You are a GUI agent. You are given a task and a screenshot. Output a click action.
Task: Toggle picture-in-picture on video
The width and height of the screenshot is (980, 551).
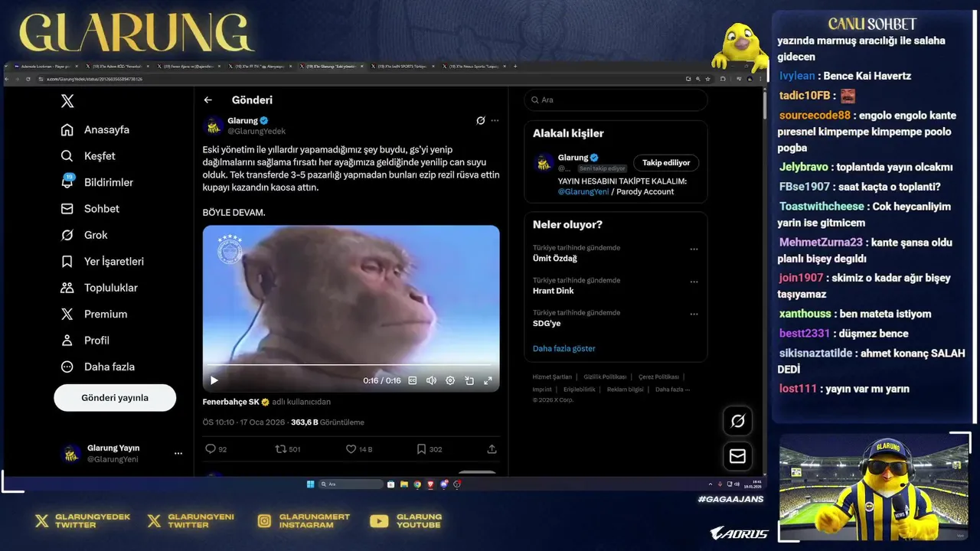[469, 380]
